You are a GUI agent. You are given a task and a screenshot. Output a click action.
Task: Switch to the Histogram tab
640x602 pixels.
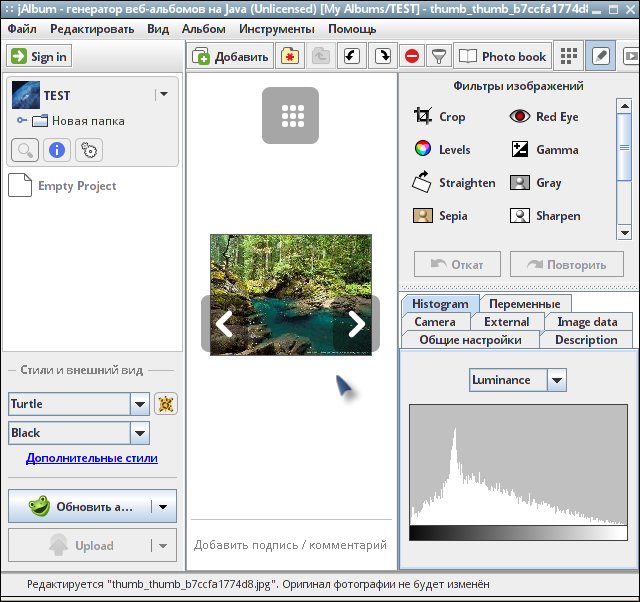point(440,304)
